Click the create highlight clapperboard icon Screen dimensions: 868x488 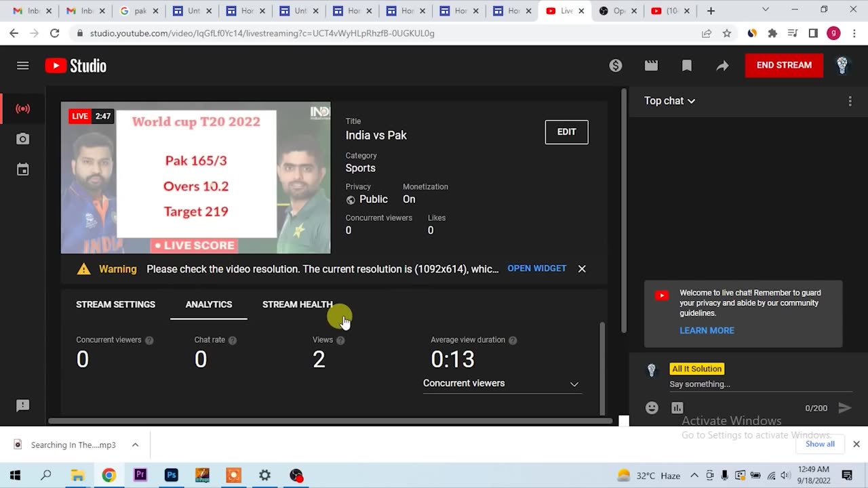pos(651,66)
